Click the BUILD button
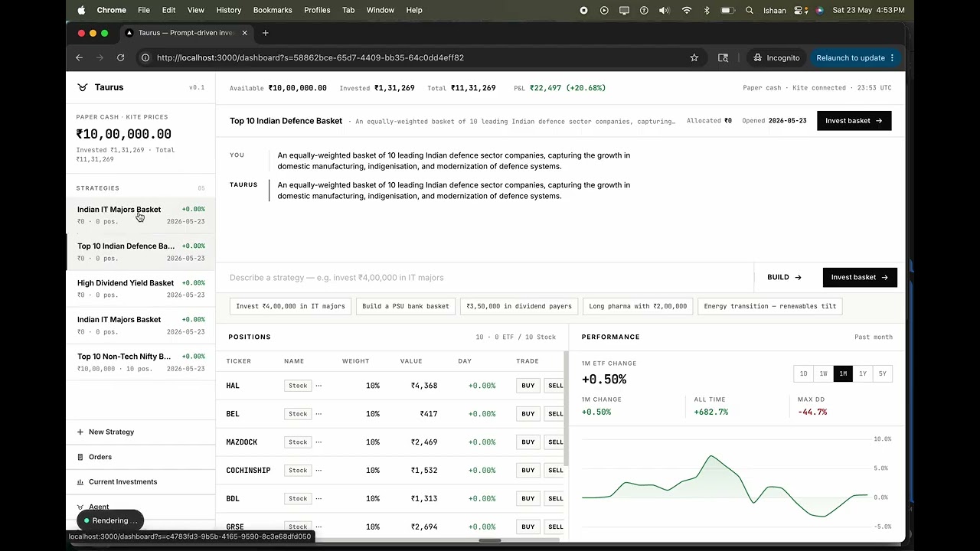The image size is (980, 551). [x=784, y=278]
